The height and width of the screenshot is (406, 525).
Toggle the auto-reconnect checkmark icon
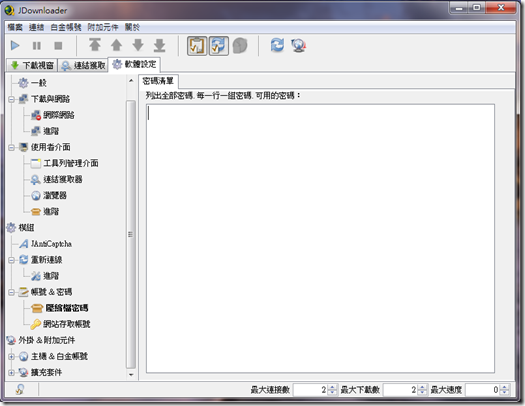click(x=219, y=46)
